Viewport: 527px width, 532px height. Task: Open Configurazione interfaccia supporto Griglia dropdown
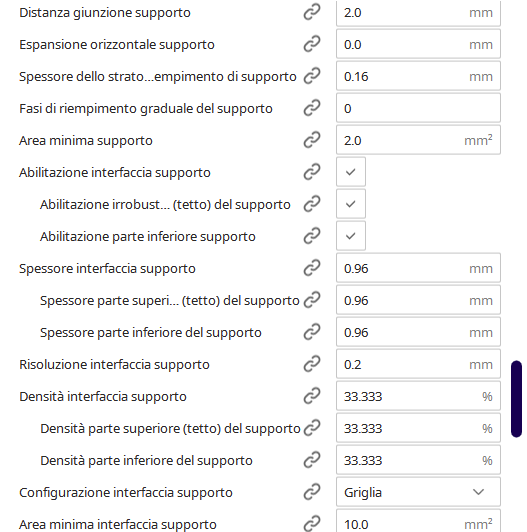418,492
